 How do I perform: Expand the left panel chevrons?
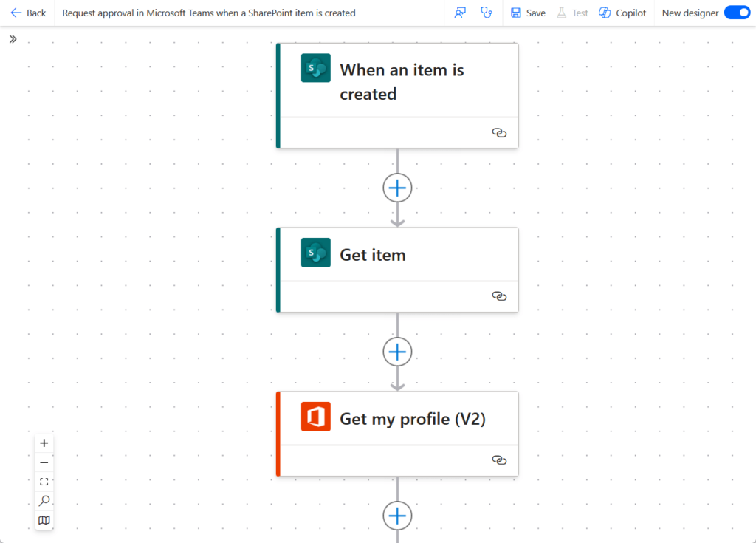[13, 39]
